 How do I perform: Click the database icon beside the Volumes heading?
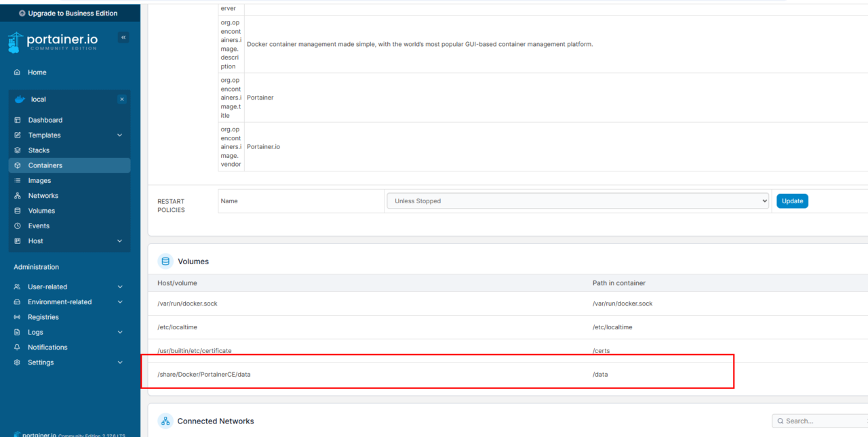(165, 262)
